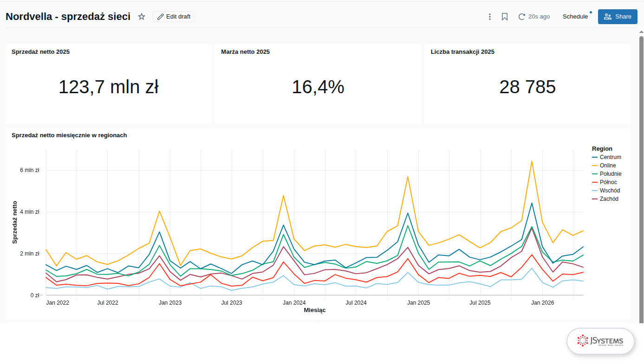Refresh the dashboard data

pyautogui.click(x=522, y=17)
